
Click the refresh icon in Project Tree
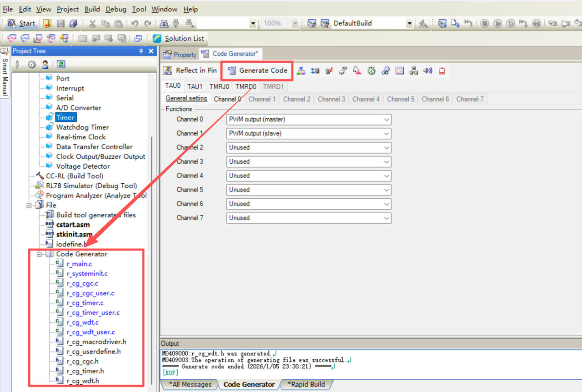(x=61, y=65)
